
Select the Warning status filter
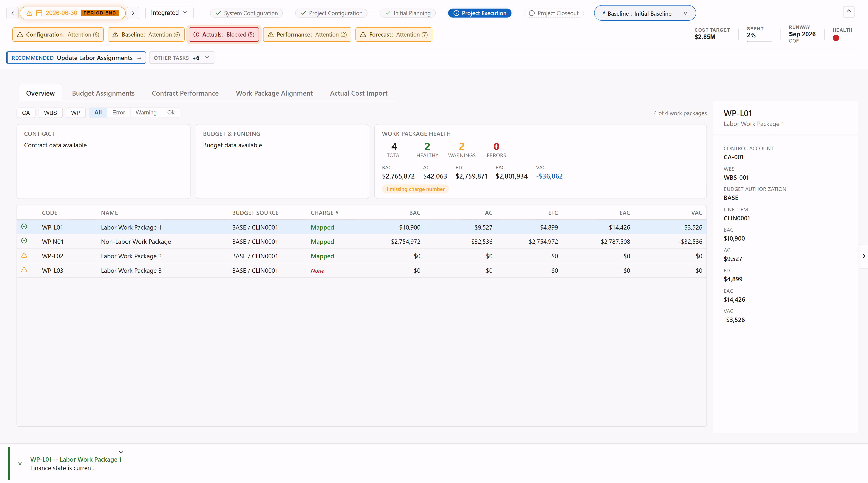pos(146,113)
